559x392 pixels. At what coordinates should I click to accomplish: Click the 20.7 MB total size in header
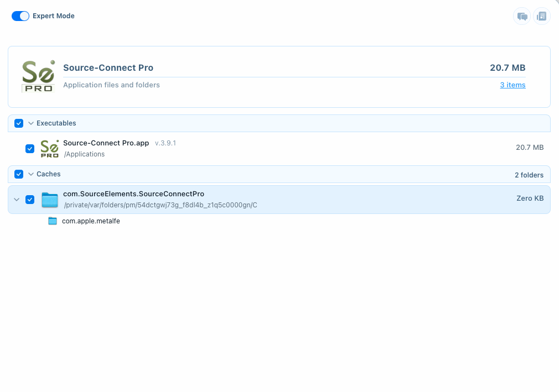coord(508,67)
